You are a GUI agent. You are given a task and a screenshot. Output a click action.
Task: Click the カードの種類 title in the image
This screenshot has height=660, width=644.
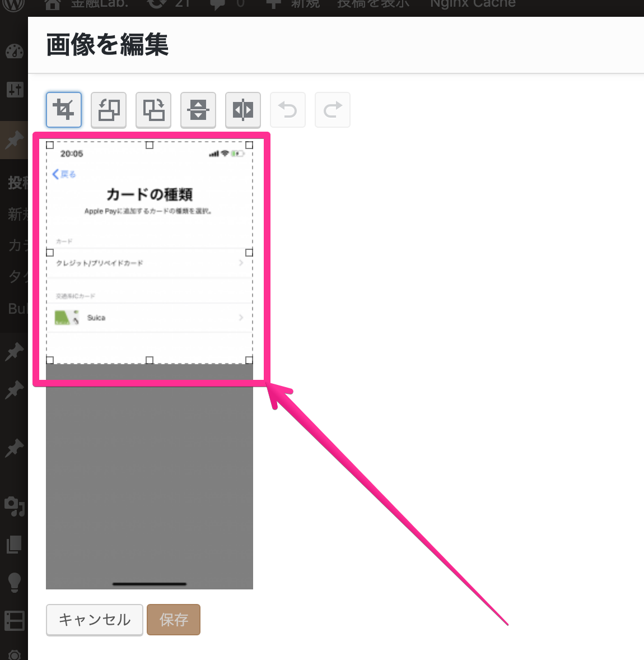coord(150,194)
